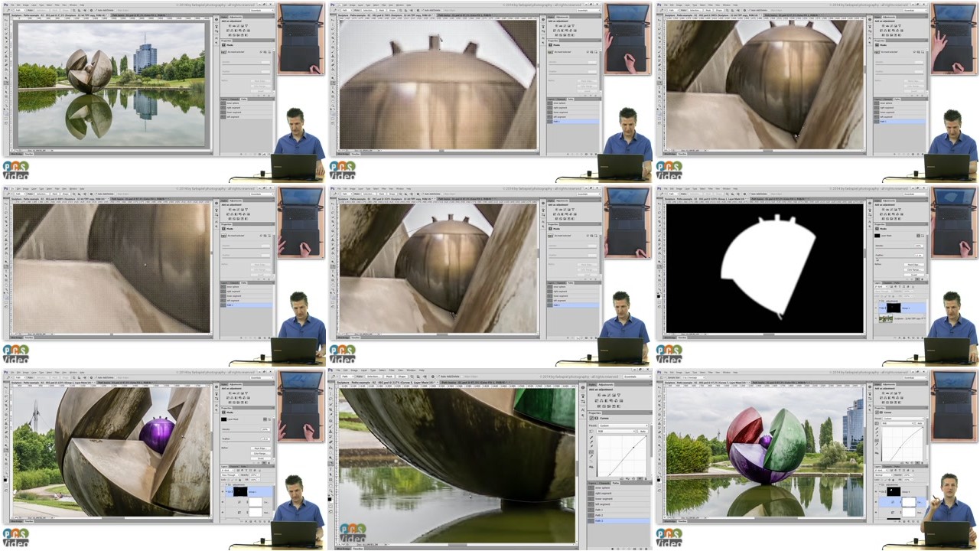980x551 pixels.
Task: Toggle the adjustment visibility eye under the curve graph in the Curves-and-Paths frame
Action: click(640, 478)
